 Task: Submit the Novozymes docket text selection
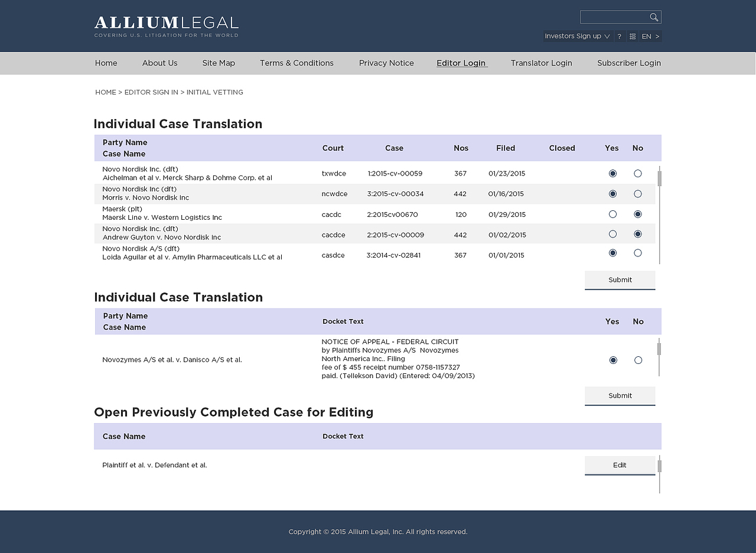[x=620, y=396]
